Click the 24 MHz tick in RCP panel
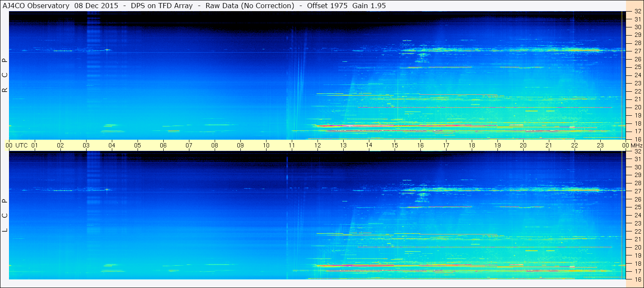The height and width of the screenshot is (288, 644). click(x=638, y=75)
